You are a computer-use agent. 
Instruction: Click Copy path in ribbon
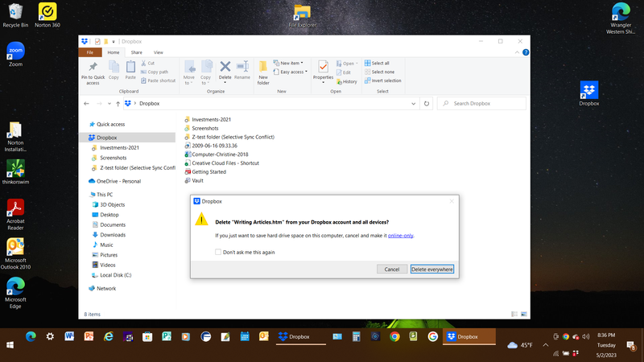pos(155,72)
